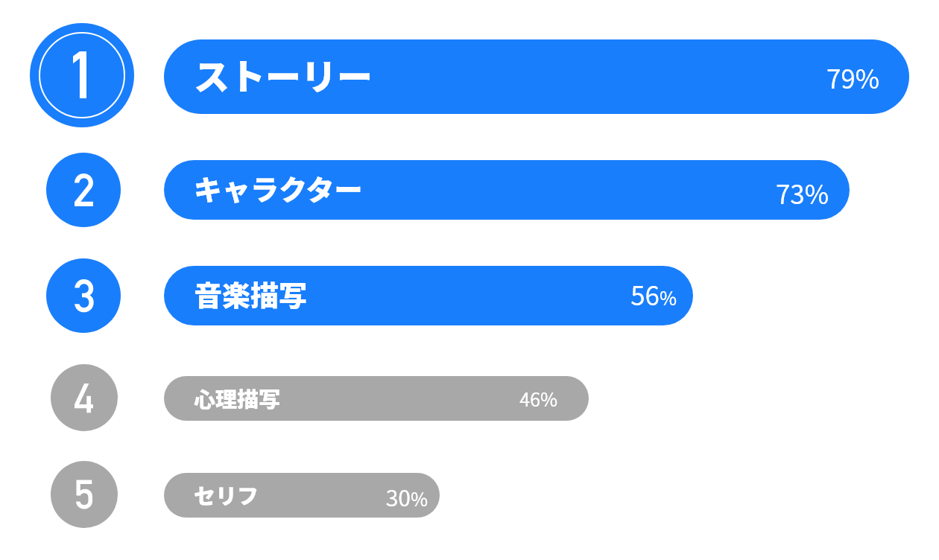Select the キャラクター bar
The image size is (939, 560).
(507, 190)
